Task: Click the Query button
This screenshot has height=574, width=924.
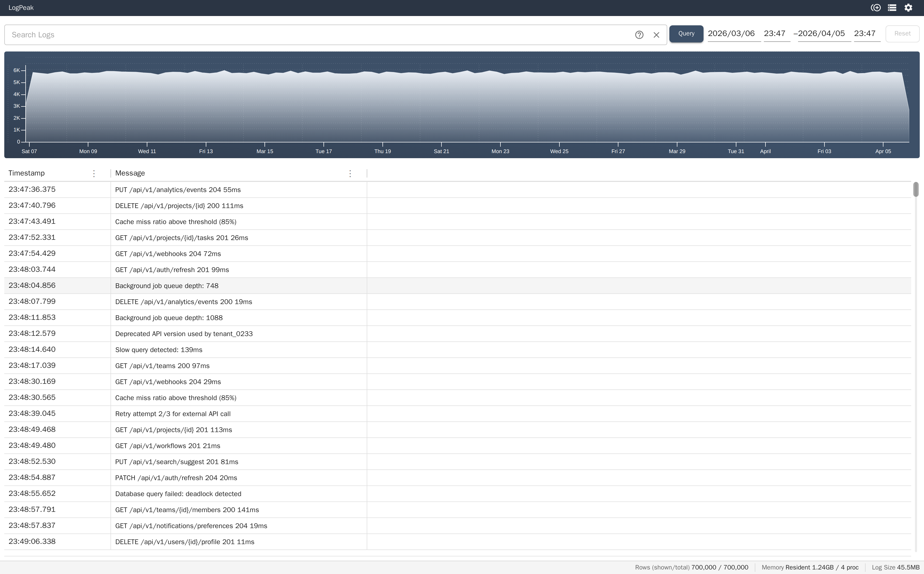Action: tap(686, 34)
